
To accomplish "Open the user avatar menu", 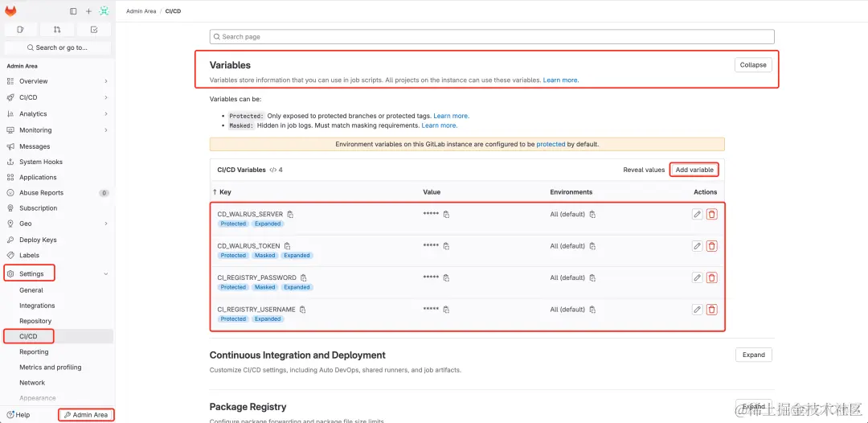I will pos(104,11).
